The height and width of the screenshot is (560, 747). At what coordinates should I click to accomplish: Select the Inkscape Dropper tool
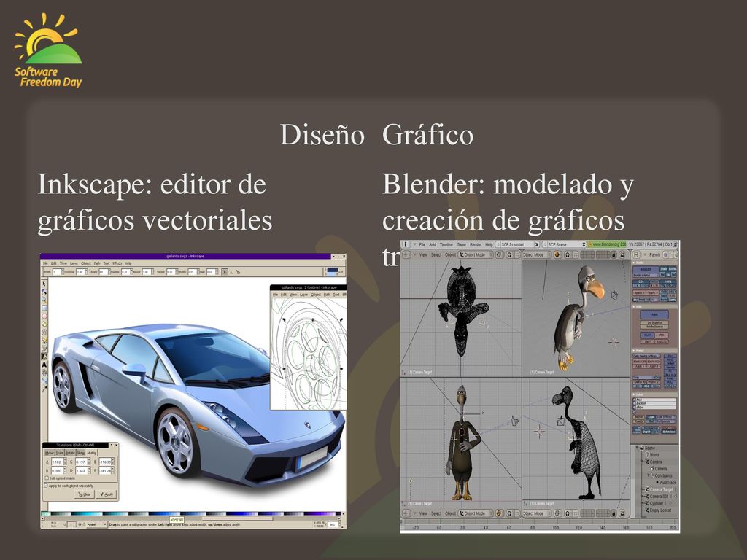[44, 389]
